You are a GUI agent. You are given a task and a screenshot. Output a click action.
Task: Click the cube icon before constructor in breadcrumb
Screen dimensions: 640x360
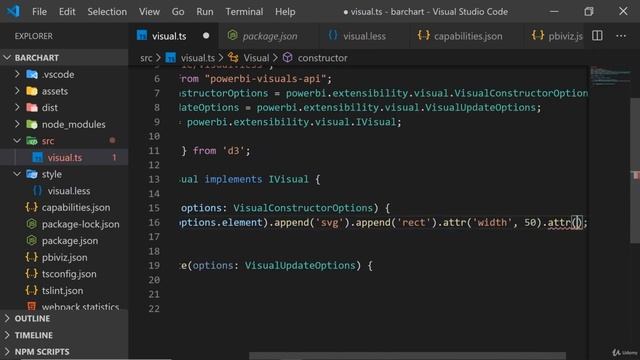click(x=288, y=58)
